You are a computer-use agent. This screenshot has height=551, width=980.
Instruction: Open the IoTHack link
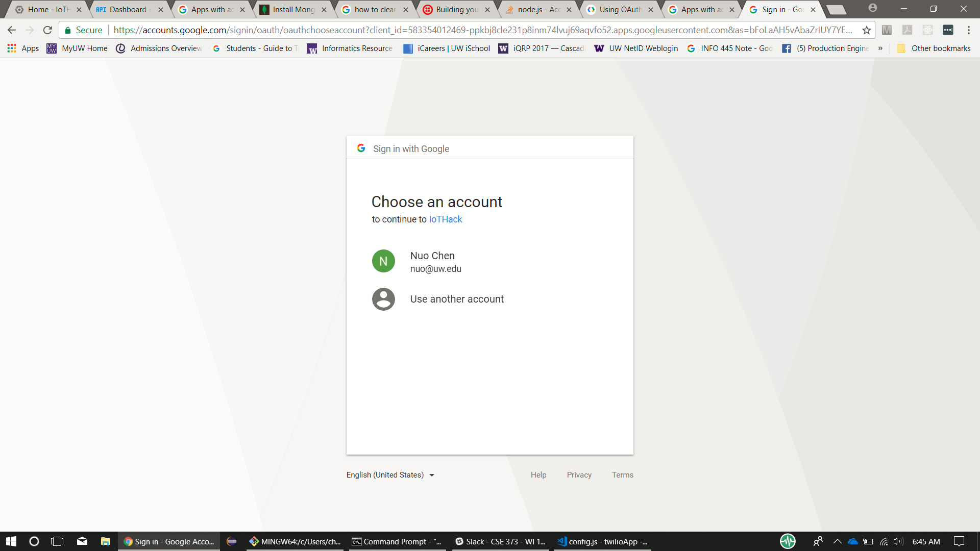click(x=445, y=219)
